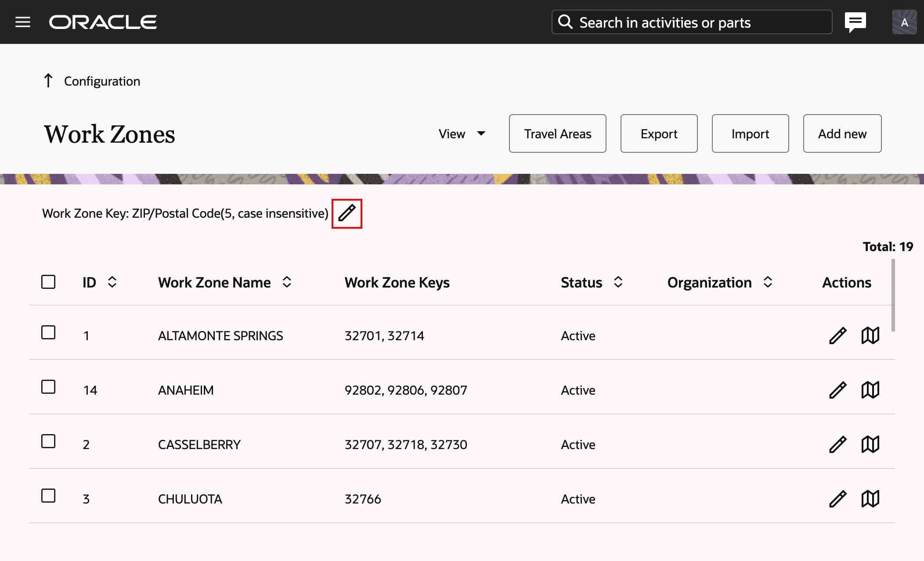Click the Actions column header
This screenshot has width=924, height=561.
pyautogui.click(x=847, y=282)
